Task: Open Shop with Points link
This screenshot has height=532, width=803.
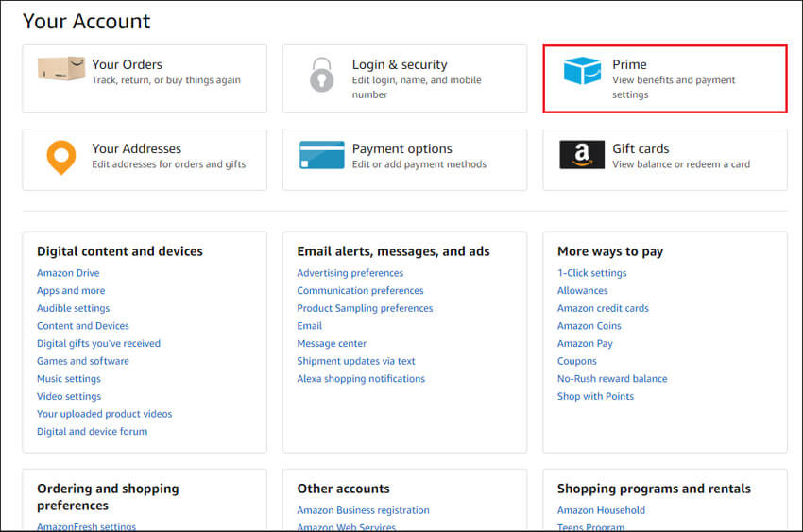Action: (x=595, y=396)
